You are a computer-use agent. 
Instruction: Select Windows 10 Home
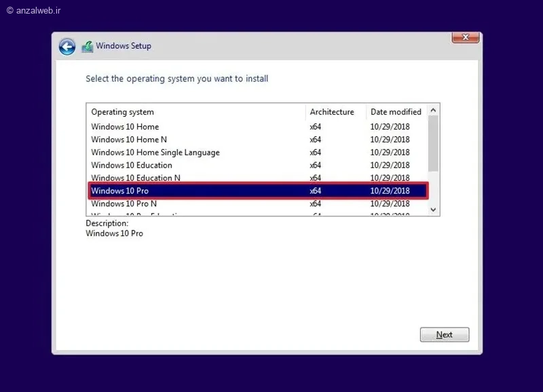[257, 127]
